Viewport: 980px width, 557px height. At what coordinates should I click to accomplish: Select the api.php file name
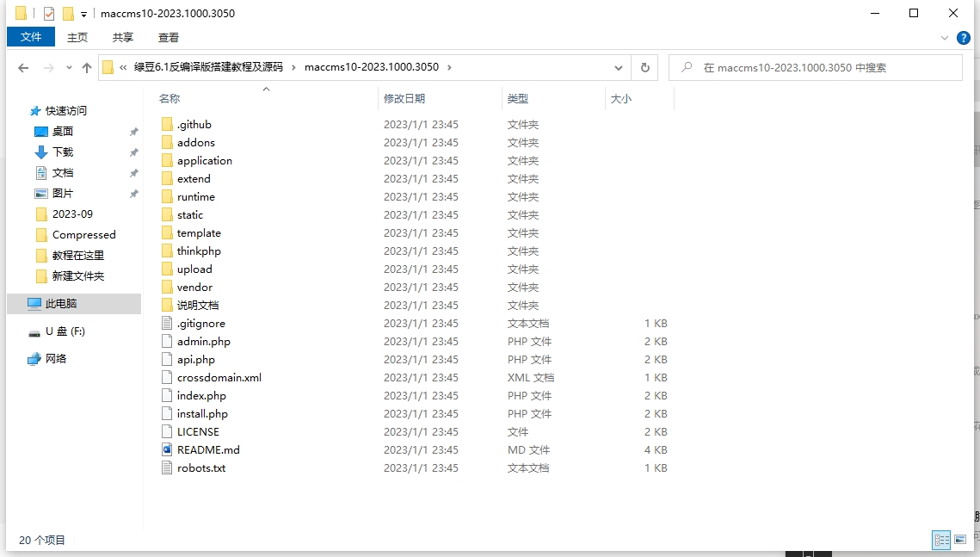[195, 360]
